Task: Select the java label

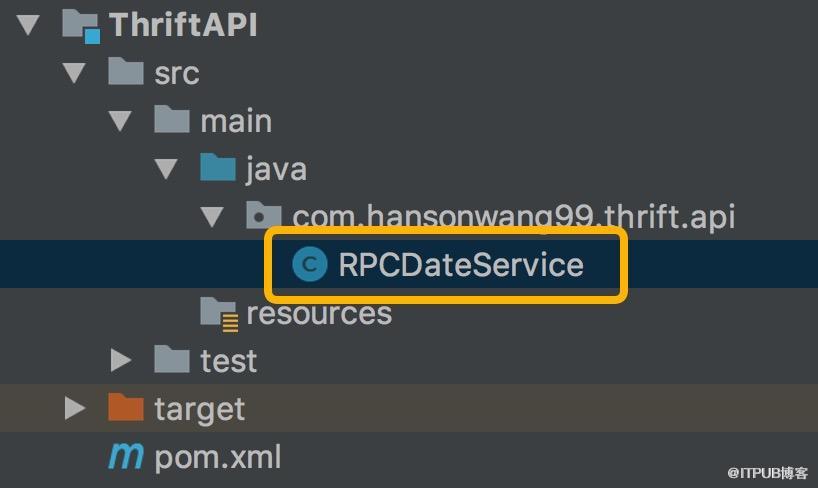Action: coord(276,170)
